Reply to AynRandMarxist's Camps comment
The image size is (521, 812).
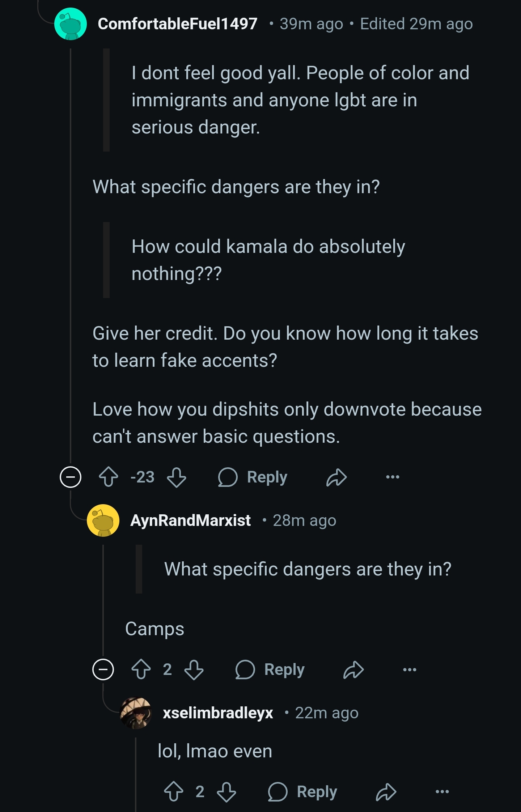tap(270, 669)
